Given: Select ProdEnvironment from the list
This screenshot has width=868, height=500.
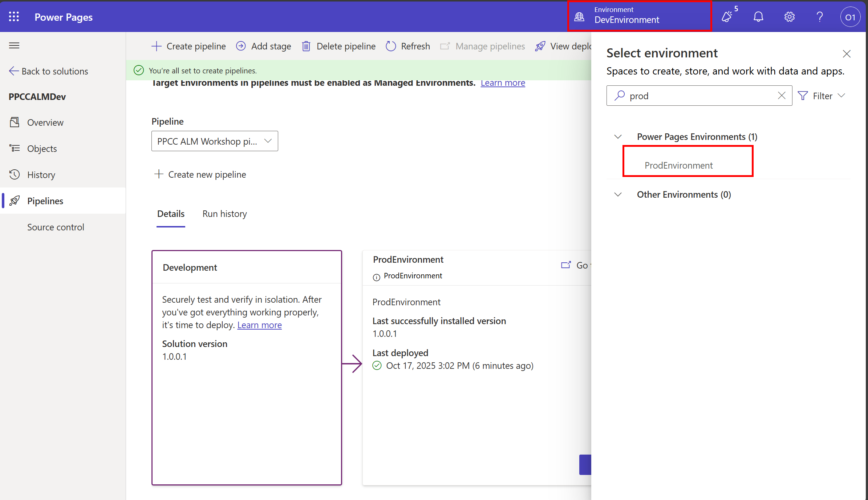Looking at the screenshot, I should pyautogui.click(x=678, y=165).
